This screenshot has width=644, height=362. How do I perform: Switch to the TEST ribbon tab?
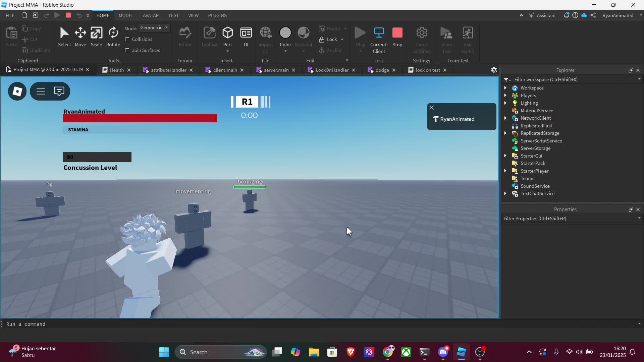point(173,15)
